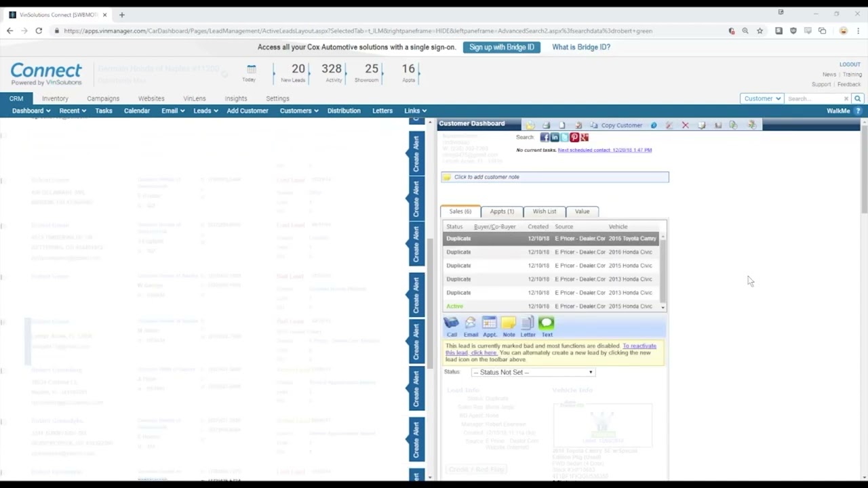This screenshot has height=488, width=868.
Task: Reload the browser page
Action: (39, 30)
